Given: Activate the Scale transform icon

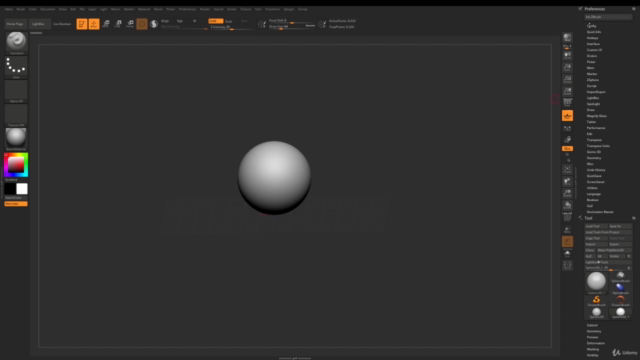Looking at the screenshot, I should pos(118,24).
